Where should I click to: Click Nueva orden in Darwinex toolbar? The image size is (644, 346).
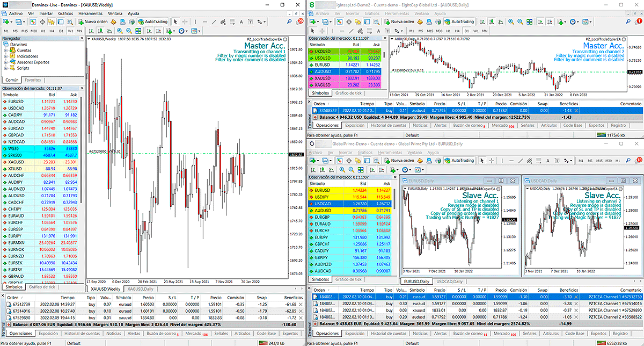point(93,21)
